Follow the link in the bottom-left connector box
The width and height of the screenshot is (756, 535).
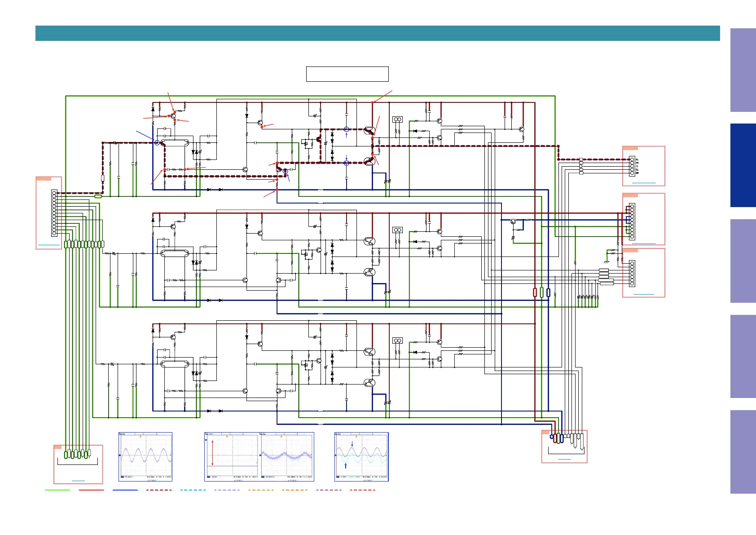[x=78, y=481]
